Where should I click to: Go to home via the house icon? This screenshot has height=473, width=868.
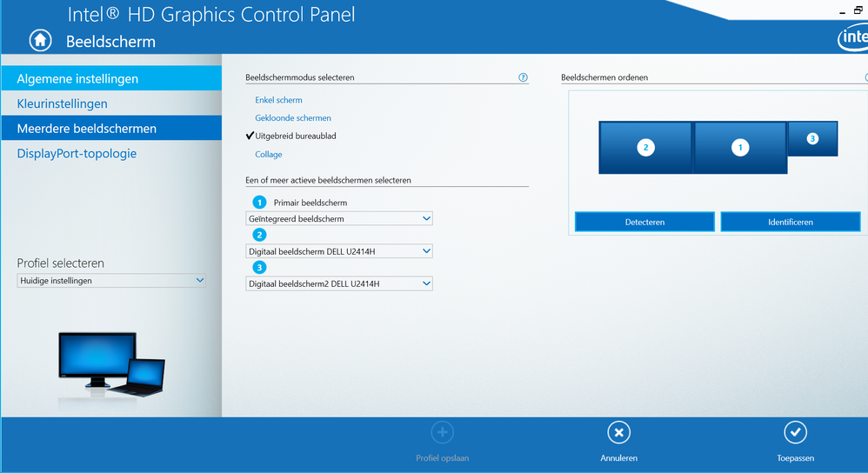(40, 40)
